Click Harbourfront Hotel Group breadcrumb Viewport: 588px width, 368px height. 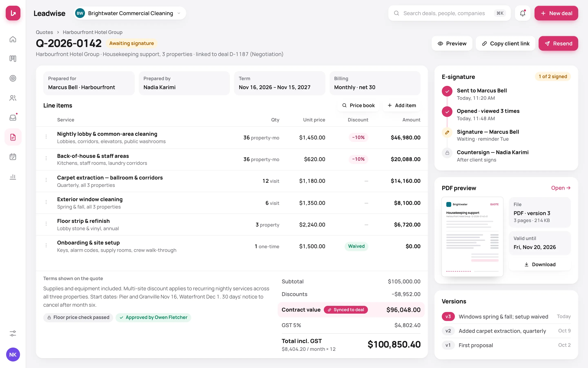pyautogui.click(x=92, y=32)
